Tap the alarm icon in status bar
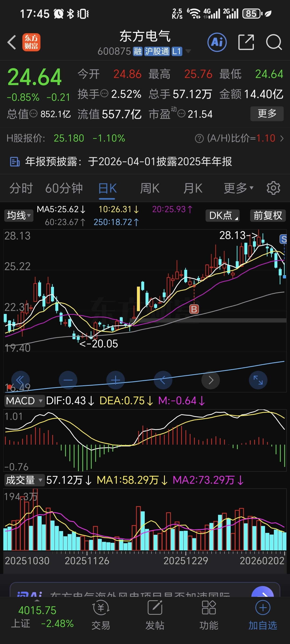290x644 pixels. [59, 14]
